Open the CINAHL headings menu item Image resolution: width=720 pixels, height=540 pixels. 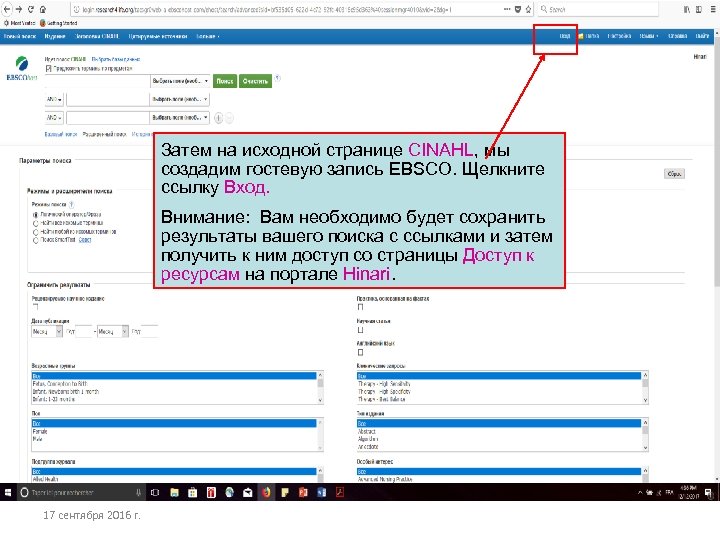(x=97, y=36)
